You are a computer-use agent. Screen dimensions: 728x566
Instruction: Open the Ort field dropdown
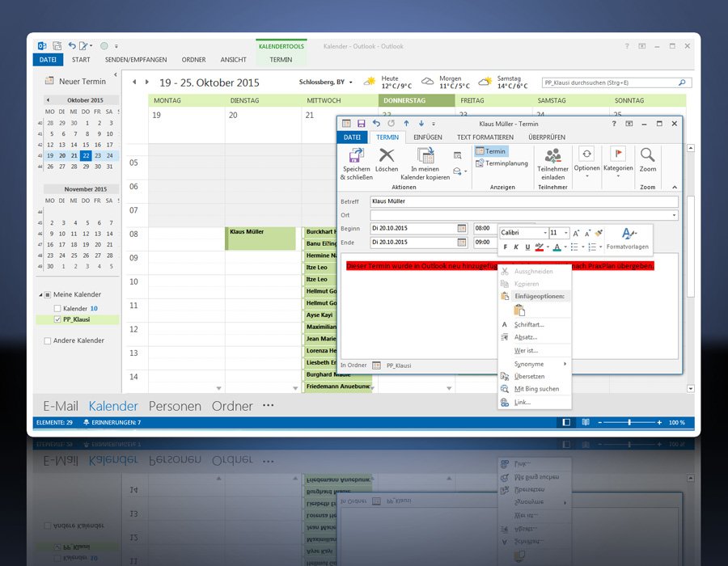point(674,215)
